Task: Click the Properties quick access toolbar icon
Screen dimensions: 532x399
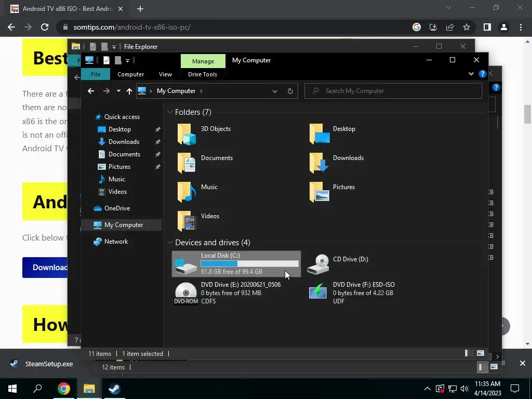Action: point(107,60)
